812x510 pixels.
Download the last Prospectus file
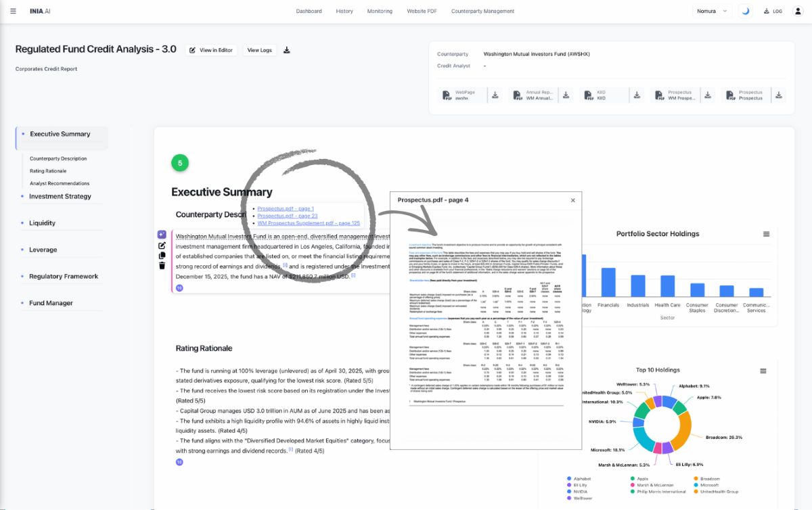point(779,95)
